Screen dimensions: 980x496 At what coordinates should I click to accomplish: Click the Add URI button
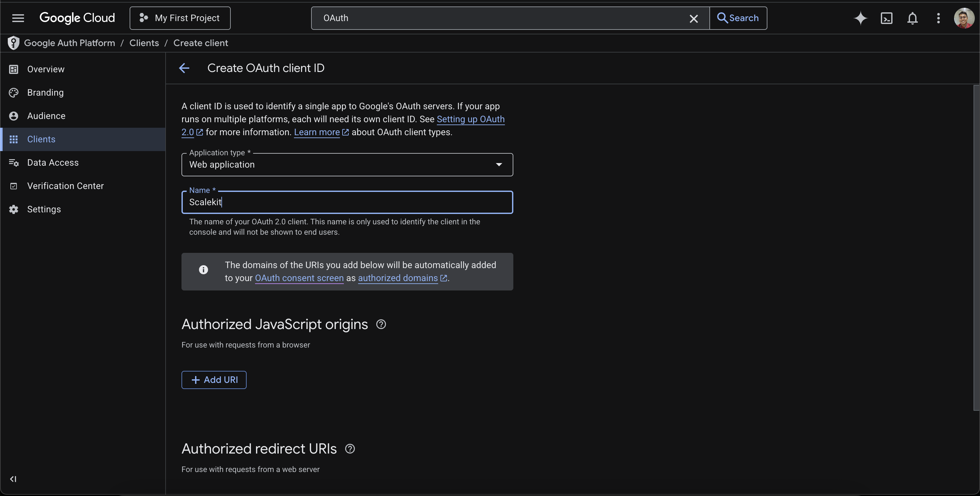coord(214,380)
